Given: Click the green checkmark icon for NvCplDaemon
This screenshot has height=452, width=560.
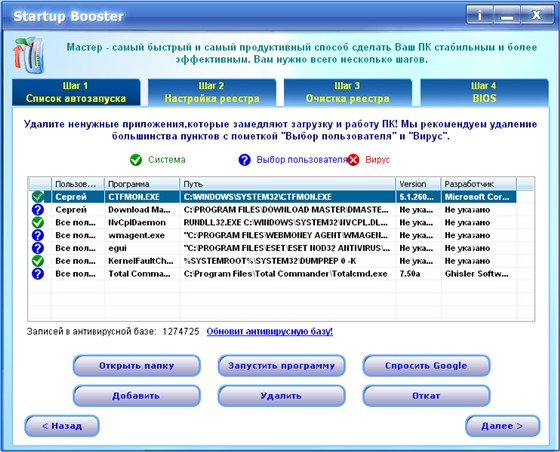Looking at the screenshot, I should point(38,222).
